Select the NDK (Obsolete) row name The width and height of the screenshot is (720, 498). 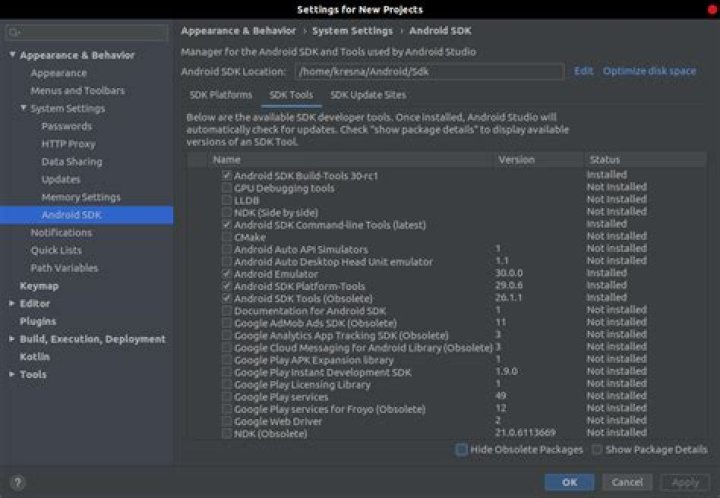[270, 434]
